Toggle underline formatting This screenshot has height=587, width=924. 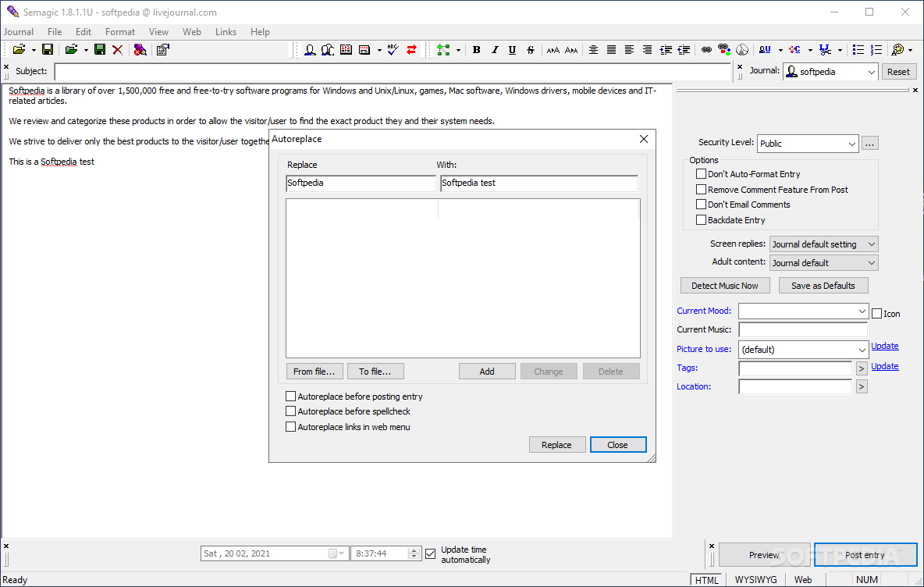coord(512,50)
